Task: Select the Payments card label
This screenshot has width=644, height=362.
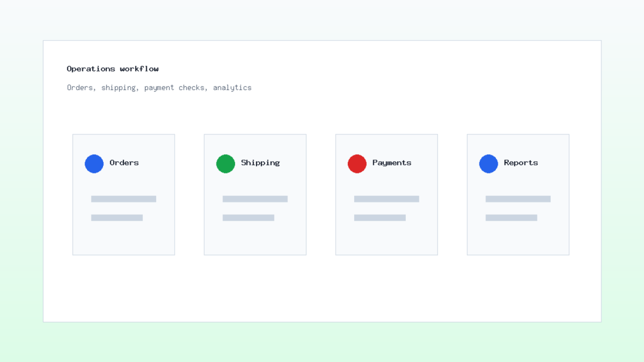Action: [392, 162]
